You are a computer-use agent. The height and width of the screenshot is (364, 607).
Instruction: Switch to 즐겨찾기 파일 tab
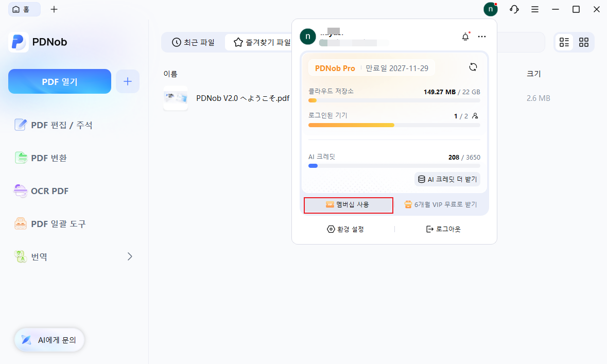[x=262, y=42]
